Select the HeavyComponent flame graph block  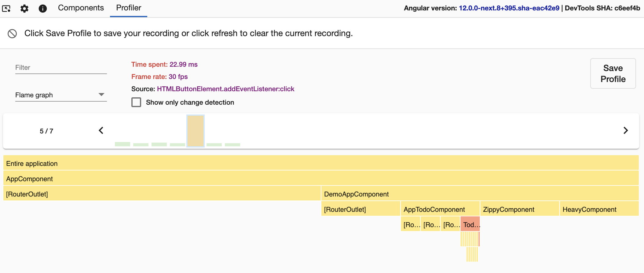pyautogui.click(x=599, y=209)
